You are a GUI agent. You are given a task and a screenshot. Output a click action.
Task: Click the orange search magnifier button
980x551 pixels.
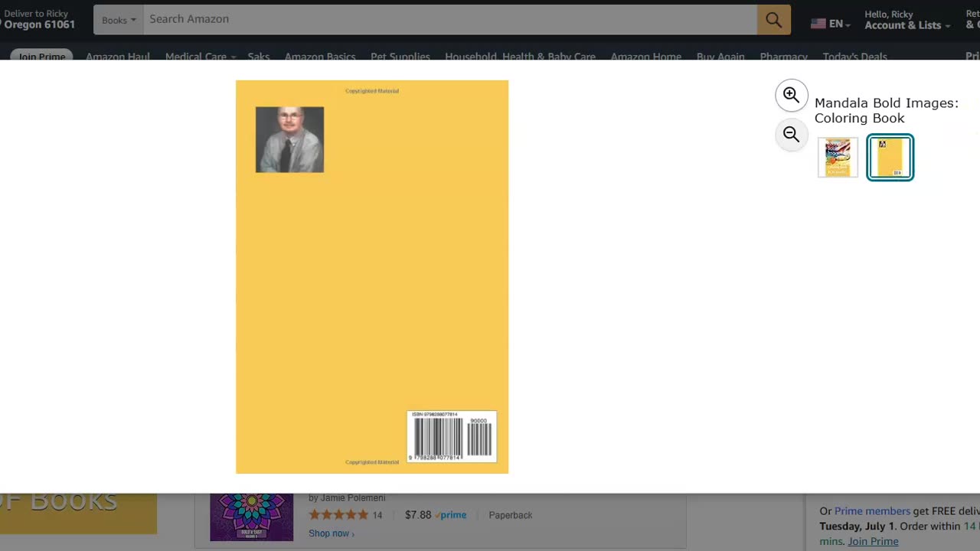point(773,20)
